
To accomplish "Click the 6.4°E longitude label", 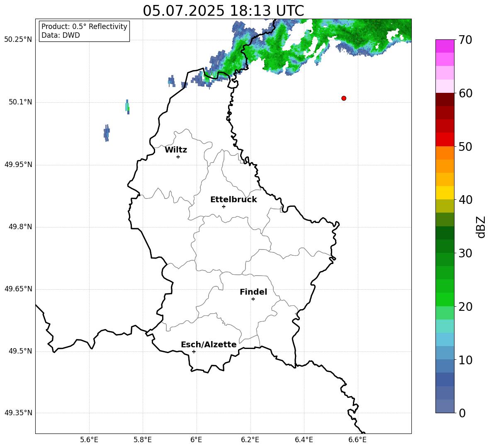I will (304, 440).
